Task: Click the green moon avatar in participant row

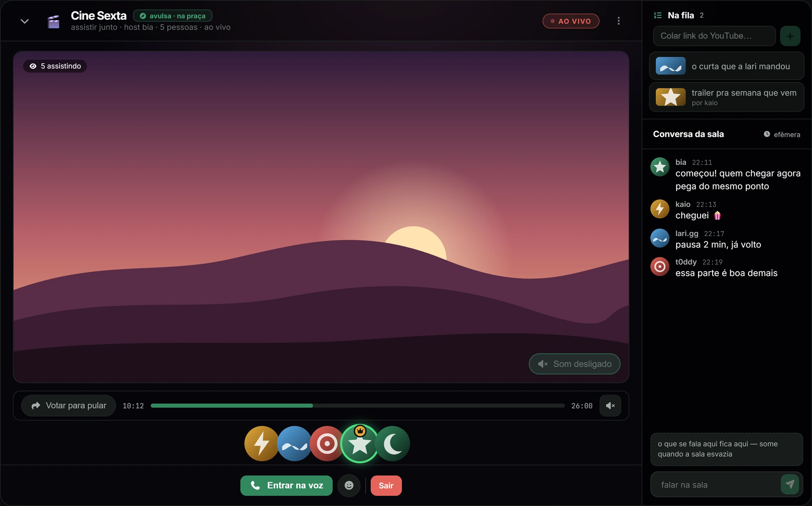Action: tap(392, 443)
